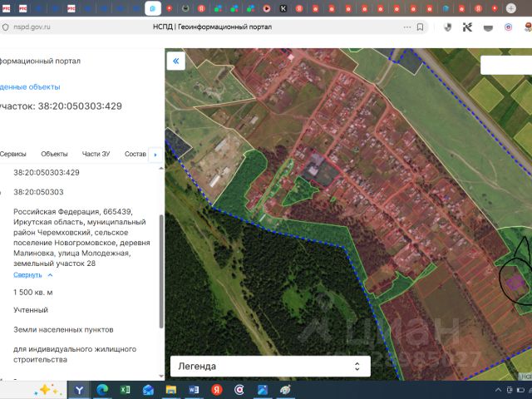Switch to the play-button favicon tab

[267, 8]
